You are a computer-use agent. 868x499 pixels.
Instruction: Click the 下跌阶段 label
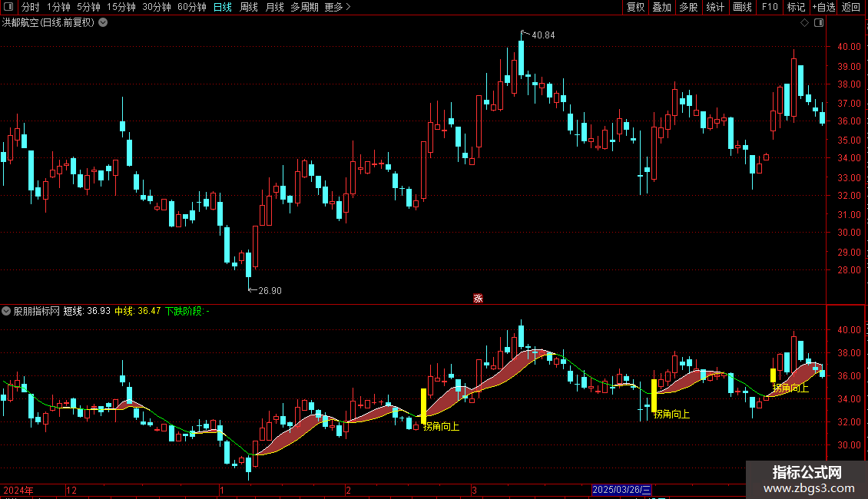(184, 311)
